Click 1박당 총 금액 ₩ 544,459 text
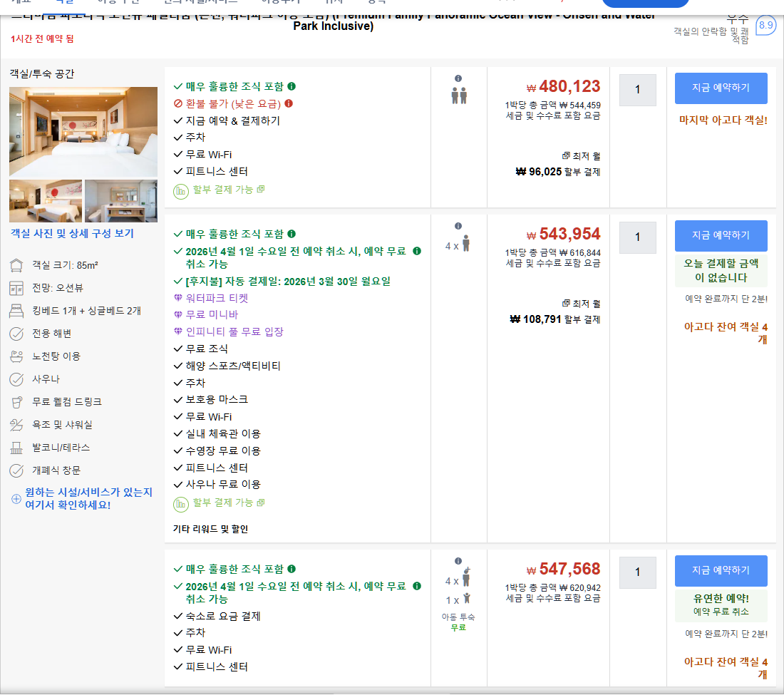This screenshot has width=784, height=695. [x=552, y=105]
